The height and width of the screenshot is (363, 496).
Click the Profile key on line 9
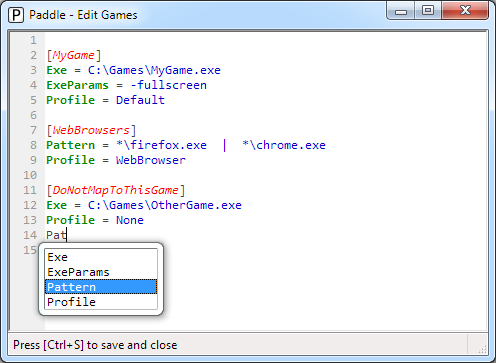70,160
